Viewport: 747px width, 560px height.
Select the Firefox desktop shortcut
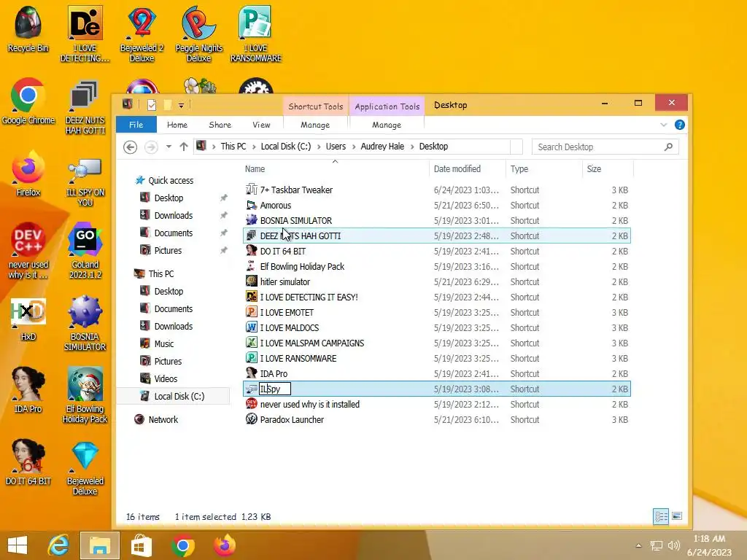pyautogui.click(x=28, y=174)
